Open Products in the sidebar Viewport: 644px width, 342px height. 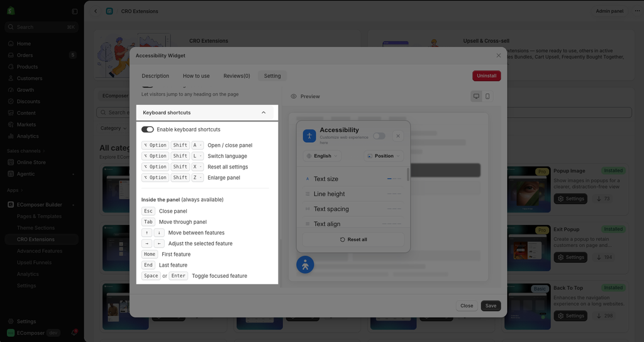tap(27, 67)
